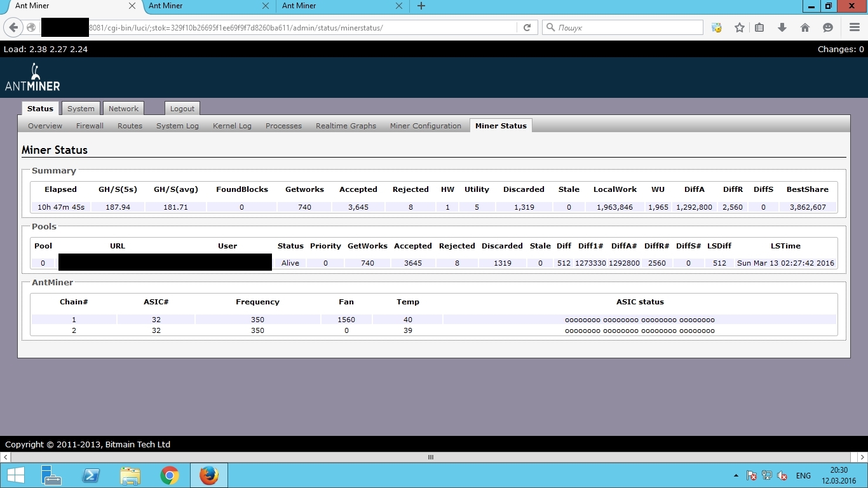Click the smiley chat icon in toolbar

click(x=828, y=27)
